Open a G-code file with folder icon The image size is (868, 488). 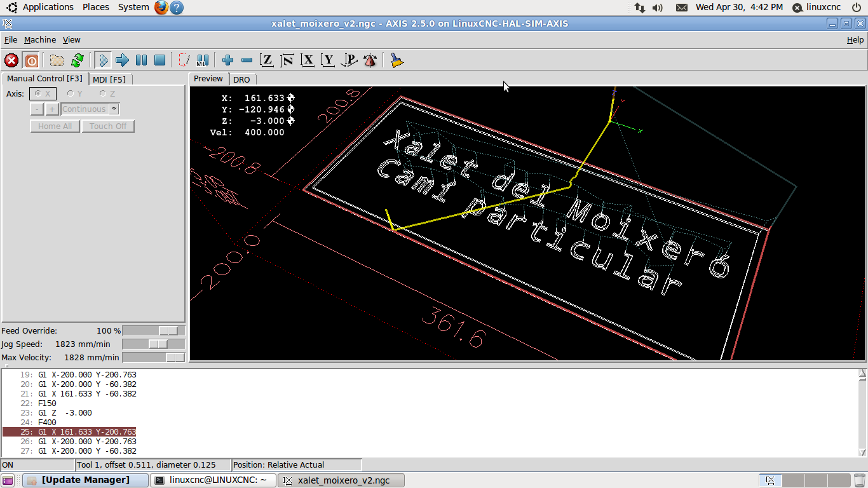coord(57,60)
